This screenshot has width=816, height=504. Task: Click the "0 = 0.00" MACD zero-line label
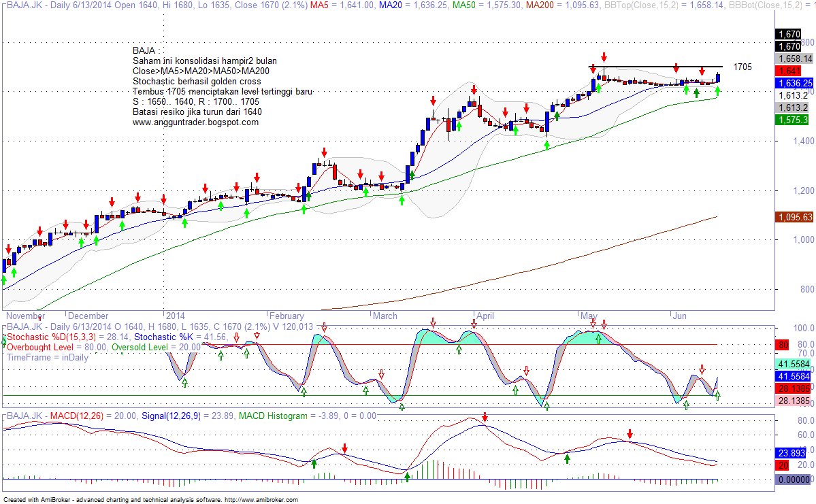tap(360, 416)
